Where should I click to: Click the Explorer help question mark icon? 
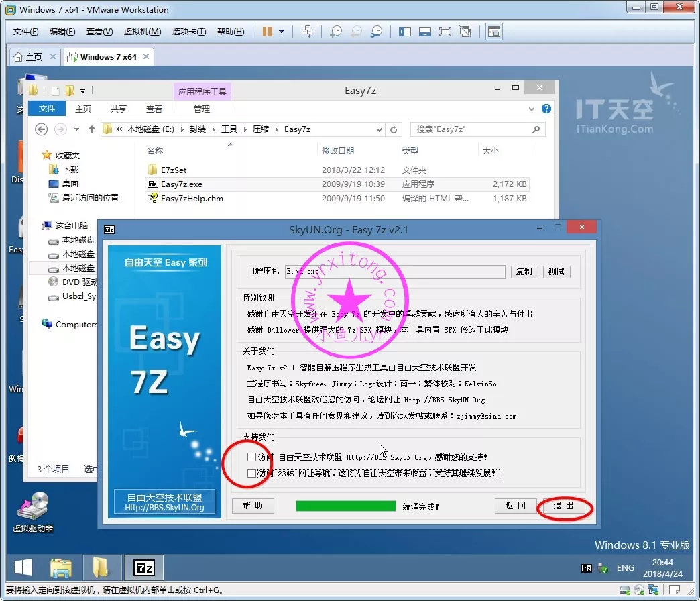546,109
